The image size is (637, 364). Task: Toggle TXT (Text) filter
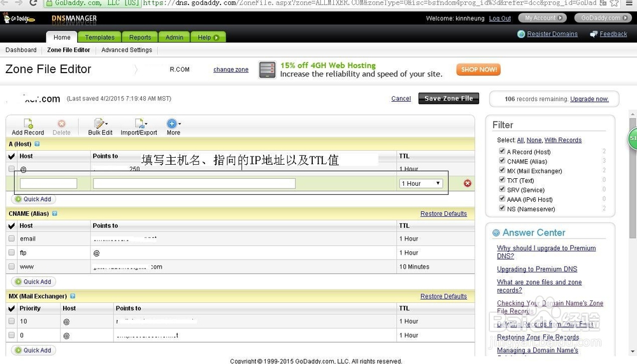pyautogui.click(x=502, y=179)
